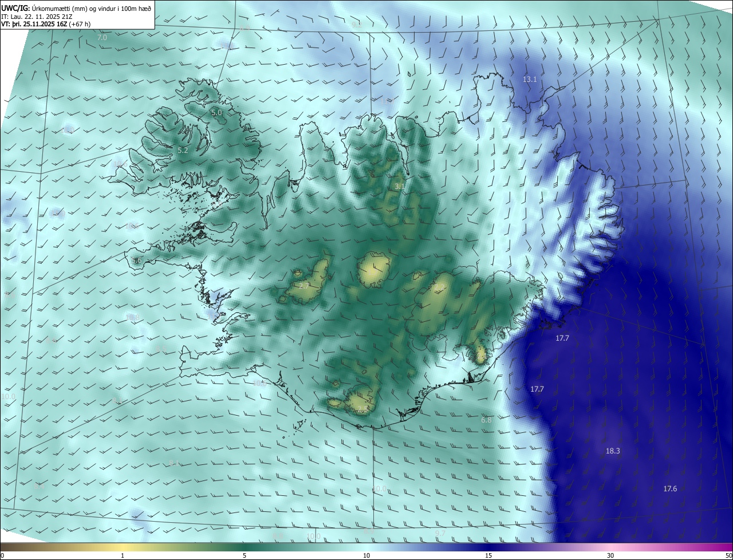Click the valid time line "VT: þri. 25.11.2025 16Z"
Screen dimensions: 733x560
click(x=34, y=24)
